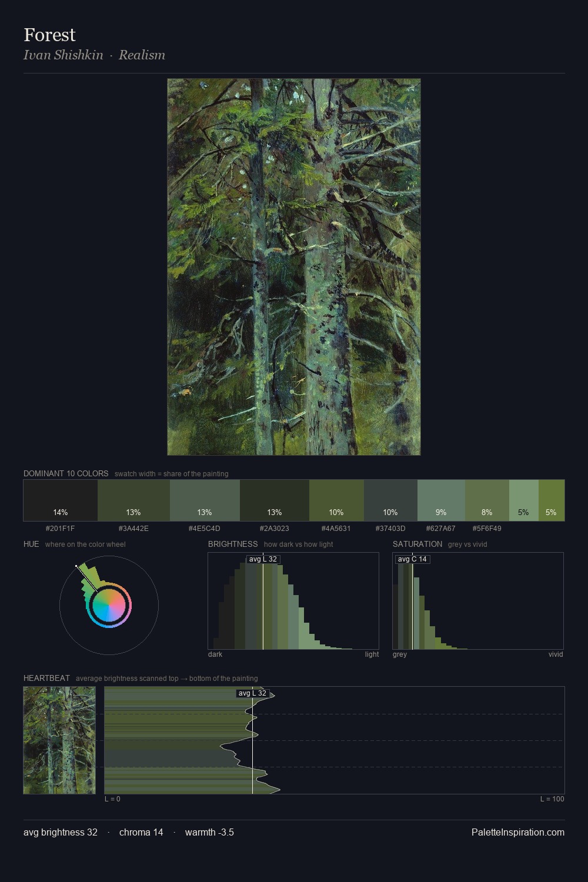
Task: Click the olive green last 5% swatch
Action: click(552, 500)
